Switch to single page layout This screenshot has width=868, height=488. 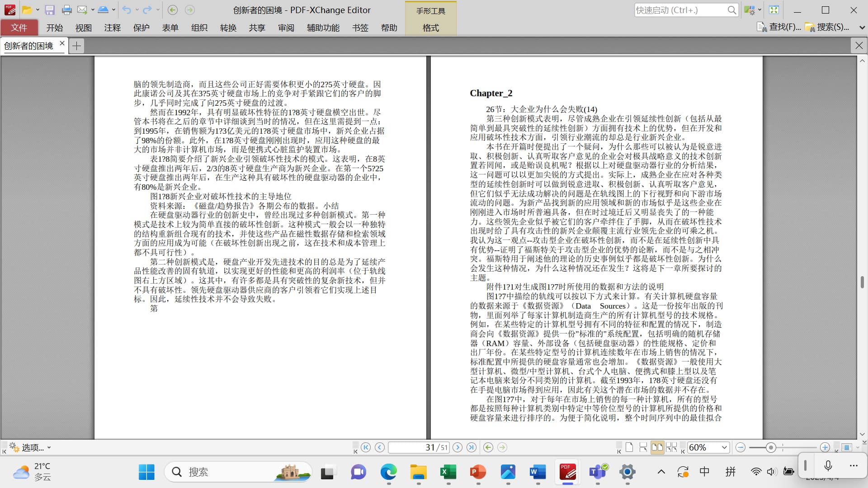click(x=629, y=447)
